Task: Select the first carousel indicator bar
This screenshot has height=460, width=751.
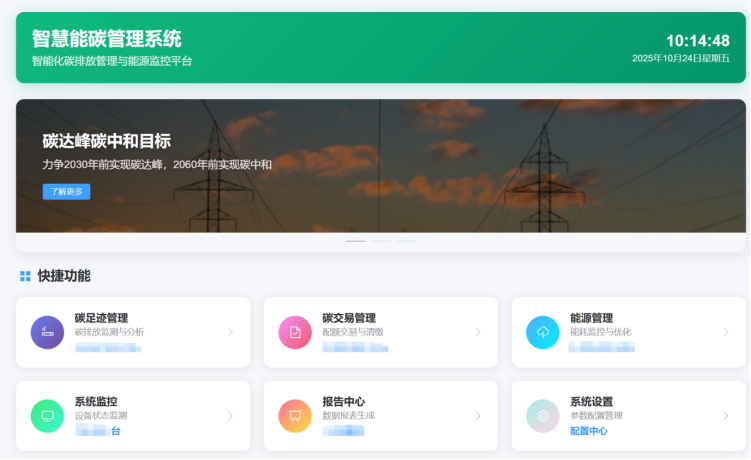Action: click(355, 241)
